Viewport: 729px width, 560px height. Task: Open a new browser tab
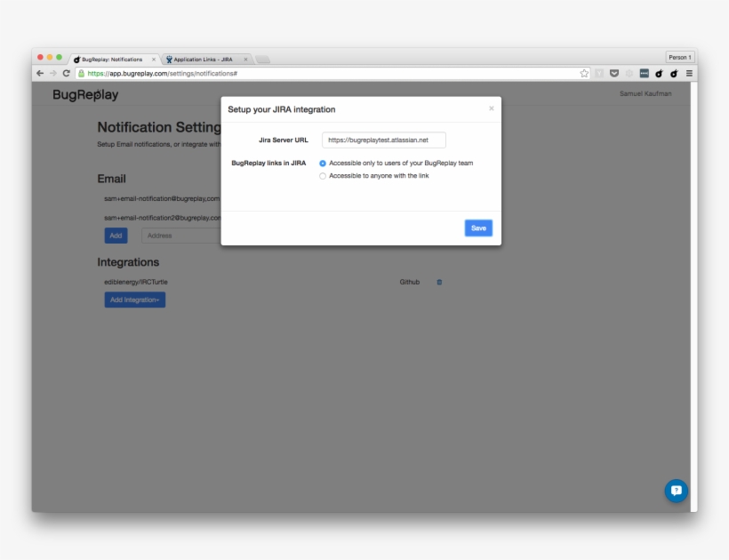click(x=262, y=60)
